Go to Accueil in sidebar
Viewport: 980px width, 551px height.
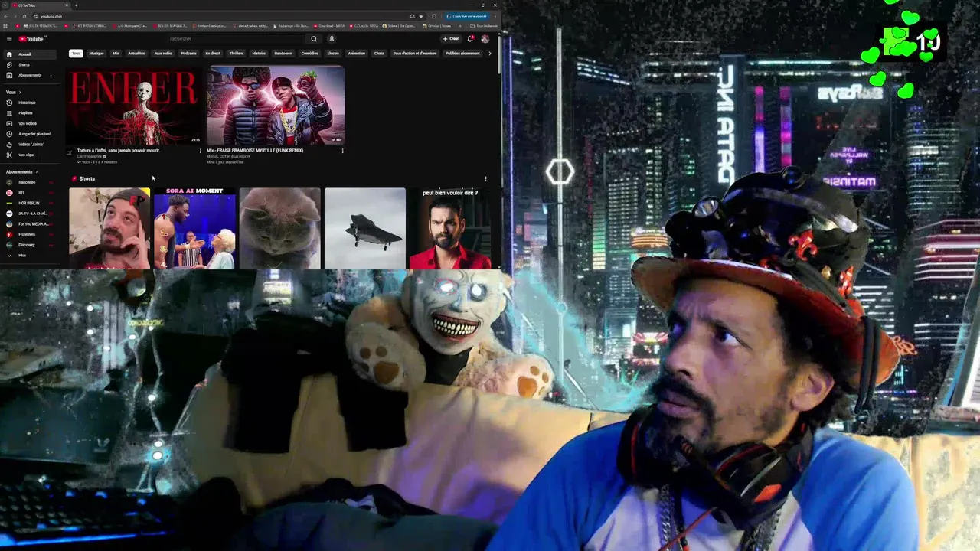pyautogui.click(x=28, y=54)
